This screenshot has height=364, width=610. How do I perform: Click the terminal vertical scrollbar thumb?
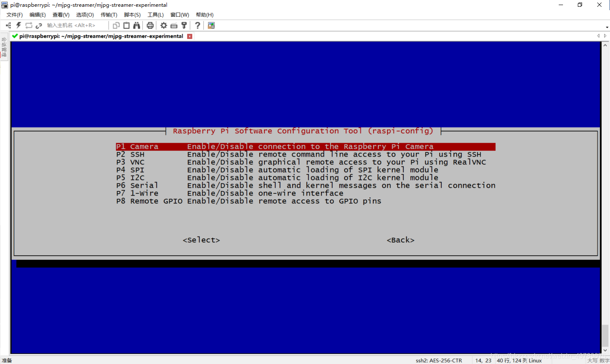point(605,336)
